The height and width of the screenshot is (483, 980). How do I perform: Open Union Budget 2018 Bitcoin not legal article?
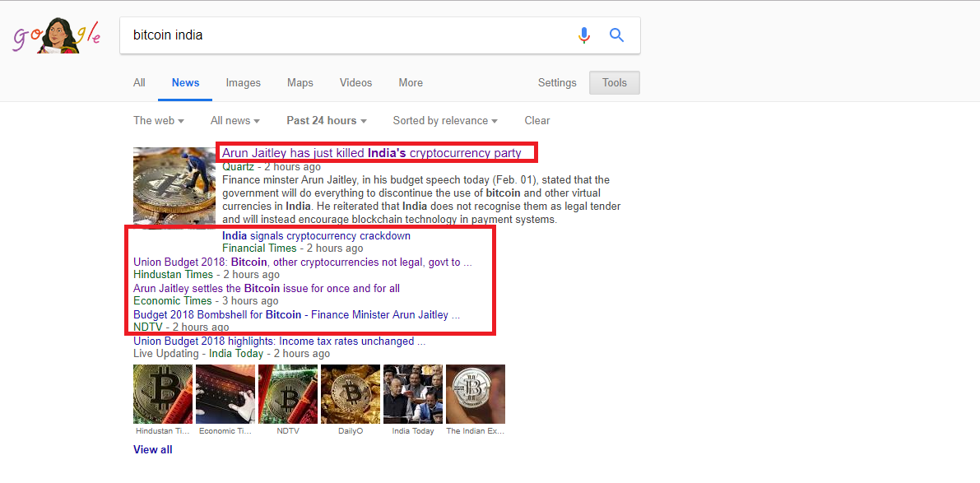coord(303,262)
